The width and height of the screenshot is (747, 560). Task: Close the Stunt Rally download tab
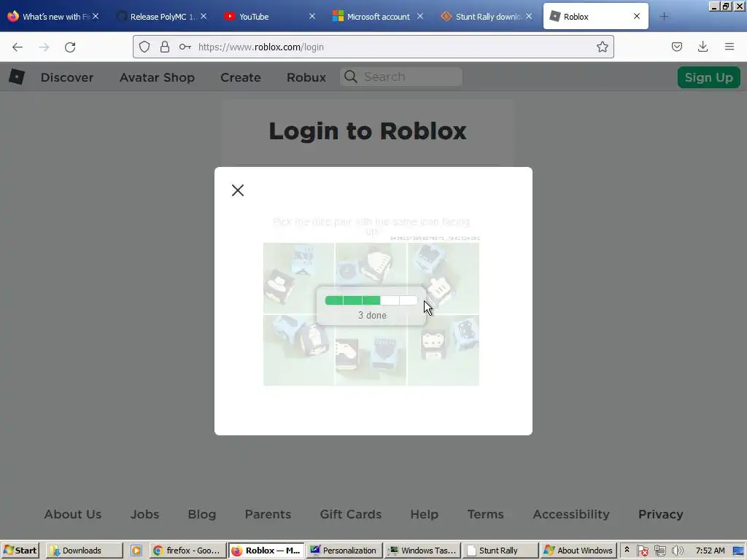529,16
